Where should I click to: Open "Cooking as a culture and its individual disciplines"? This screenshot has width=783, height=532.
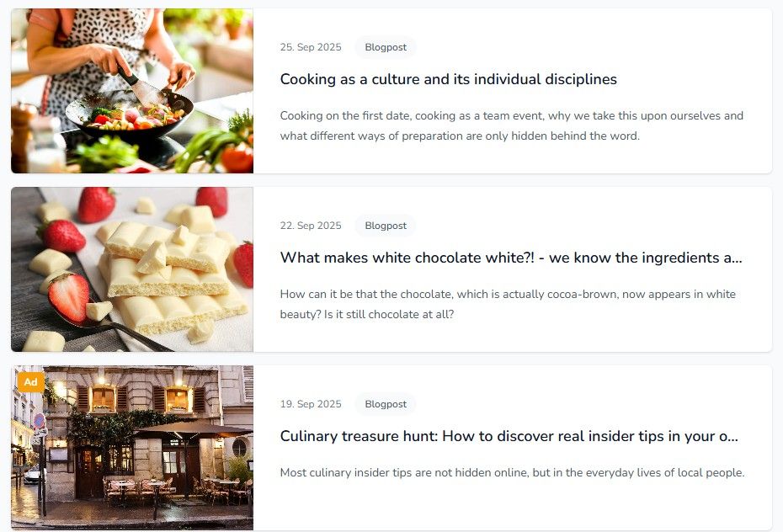(x=449, y=79)
